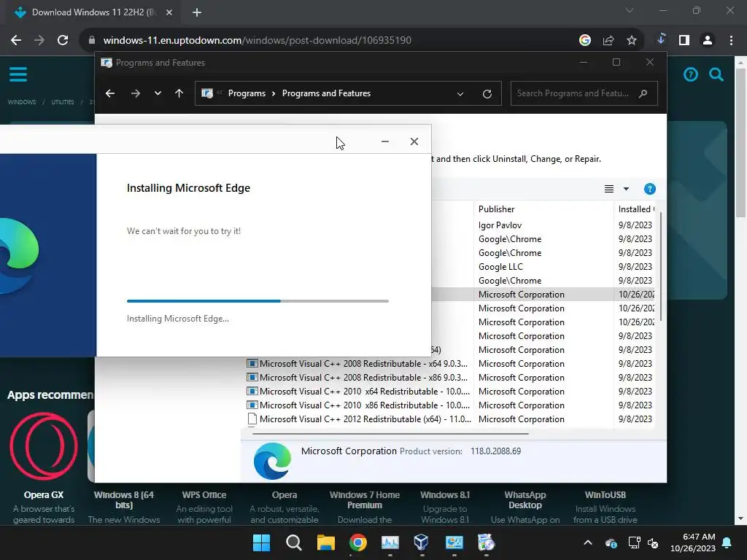The image size is (747, 560).
Task: Click the magnifier in Programs search box
Action: 643,93
